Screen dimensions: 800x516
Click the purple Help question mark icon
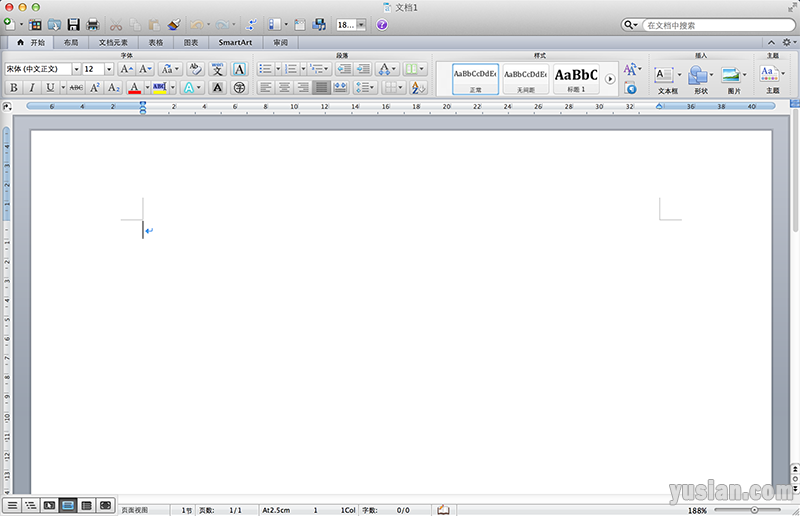pyautogui.click(x=382, y=24)
